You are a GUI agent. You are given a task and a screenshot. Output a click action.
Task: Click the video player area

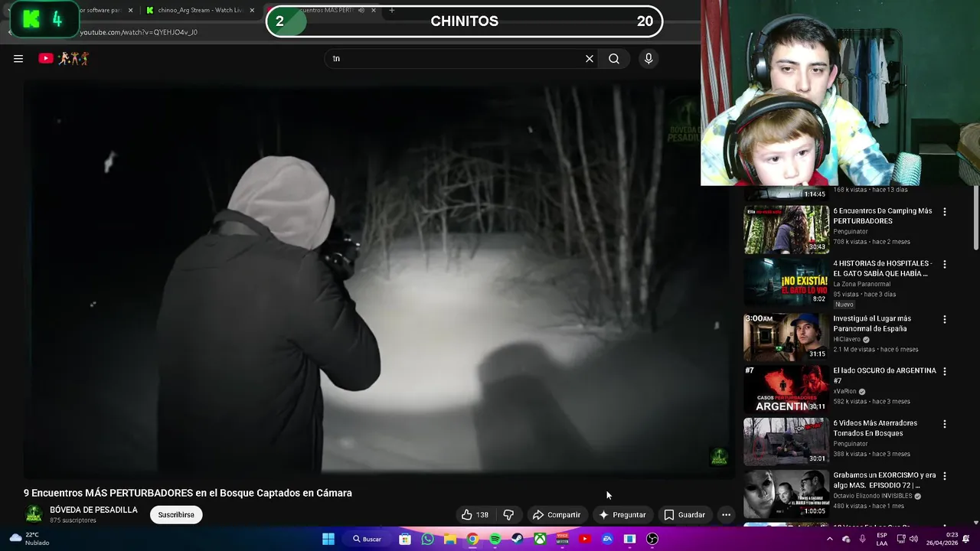(379, 279)
